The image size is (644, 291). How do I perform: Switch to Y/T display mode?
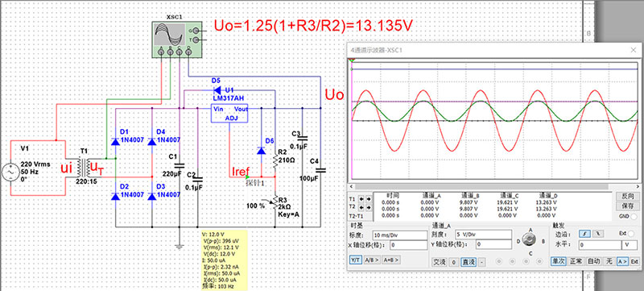point(355,260)
